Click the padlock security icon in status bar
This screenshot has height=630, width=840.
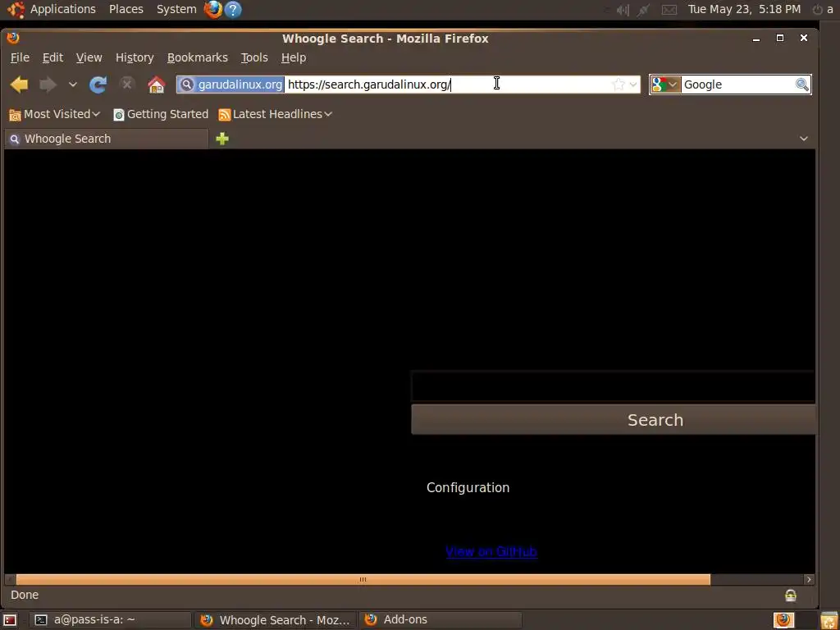coord(791,596)
